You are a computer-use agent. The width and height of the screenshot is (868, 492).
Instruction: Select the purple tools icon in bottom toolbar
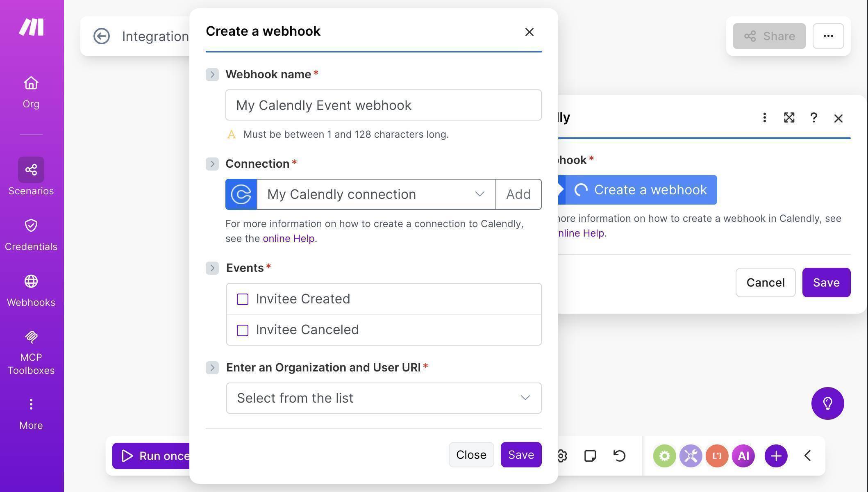point(691,456)
